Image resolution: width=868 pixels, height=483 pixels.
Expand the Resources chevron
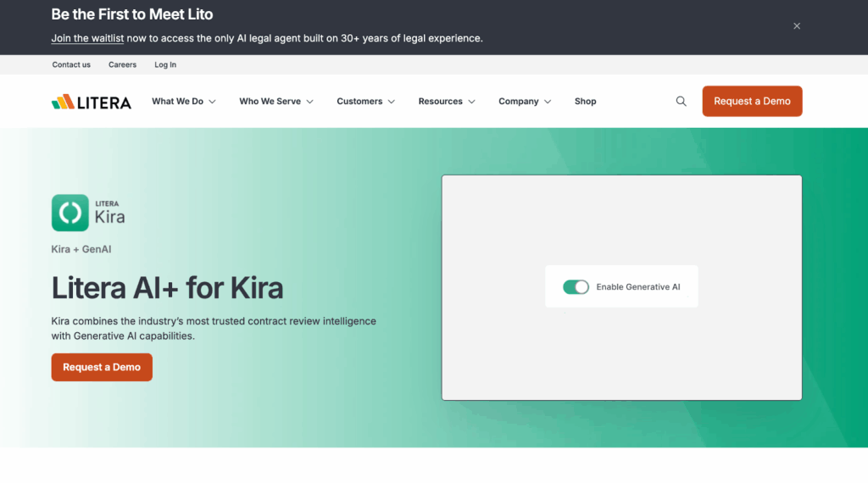point(471,102)
